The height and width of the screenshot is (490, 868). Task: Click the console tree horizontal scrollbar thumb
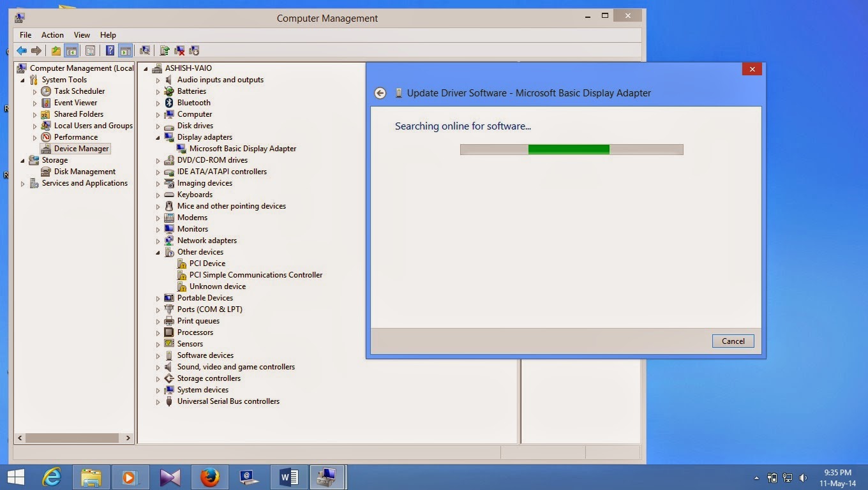pyautogui.click(x=72, y=438)
